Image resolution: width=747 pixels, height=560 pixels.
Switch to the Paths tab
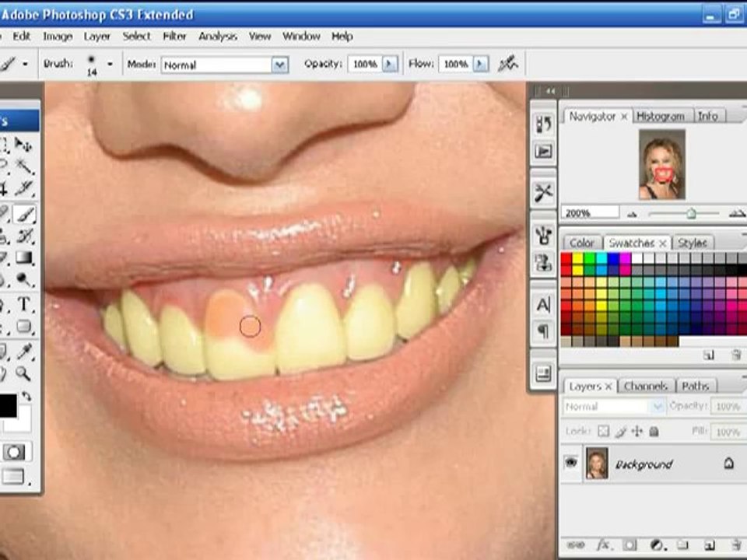(695, 386)
